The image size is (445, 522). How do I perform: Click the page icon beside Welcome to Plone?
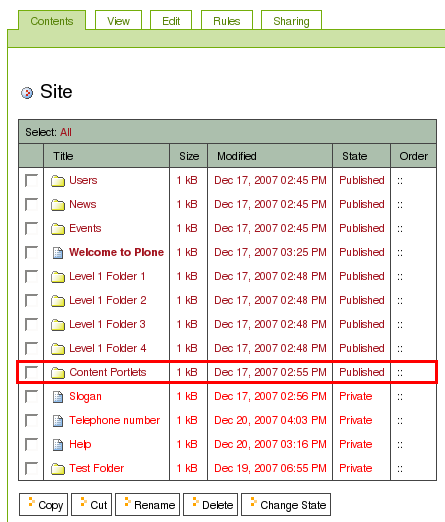58,253
